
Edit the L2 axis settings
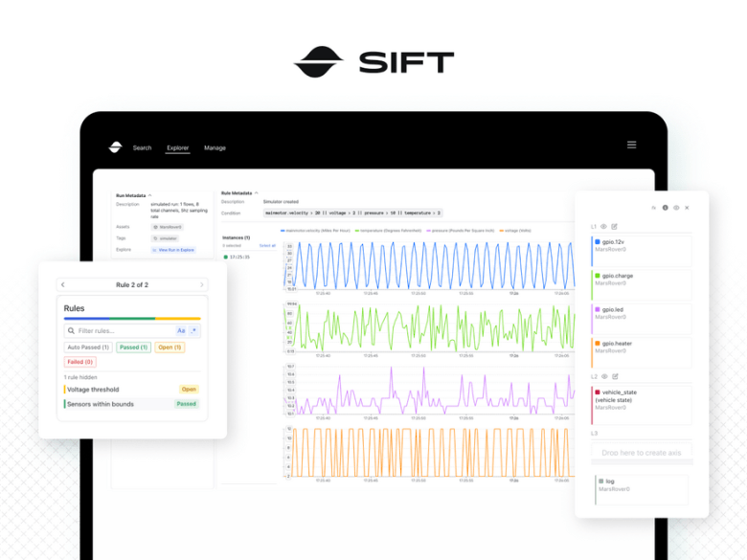pyautogui.click(x=615, y=376)
